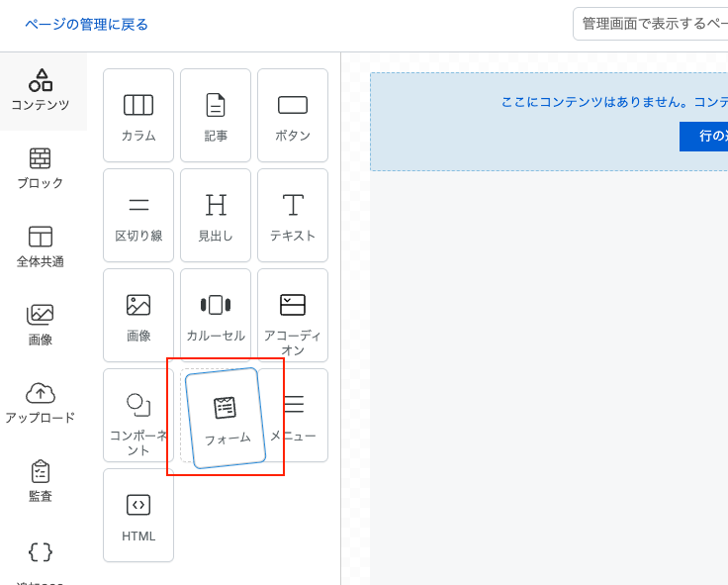Choose the テキスト text block
Image resolution: width=728 pixels, height=585 pixels.
[x=293, y=216]
